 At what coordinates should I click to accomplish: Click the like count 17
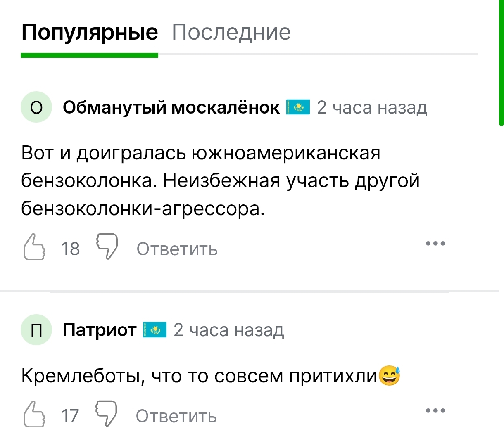[x=70, y=416]
